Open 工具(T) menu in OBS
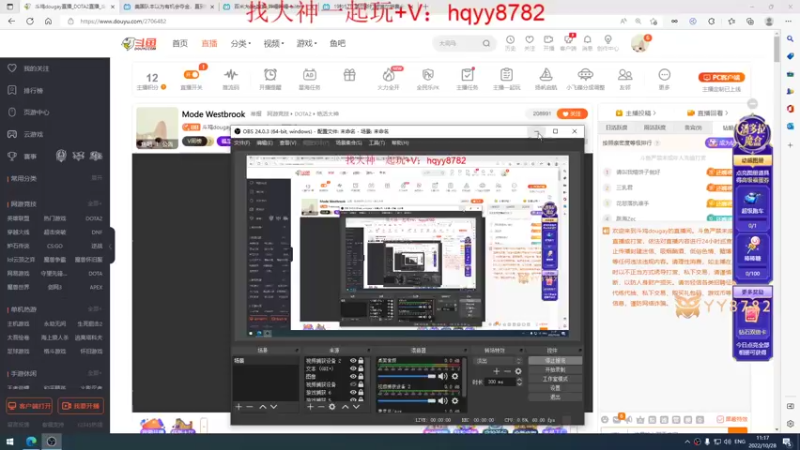Image resolution: width=800 pixels, height=450 pixels. [x=377, y=143]
